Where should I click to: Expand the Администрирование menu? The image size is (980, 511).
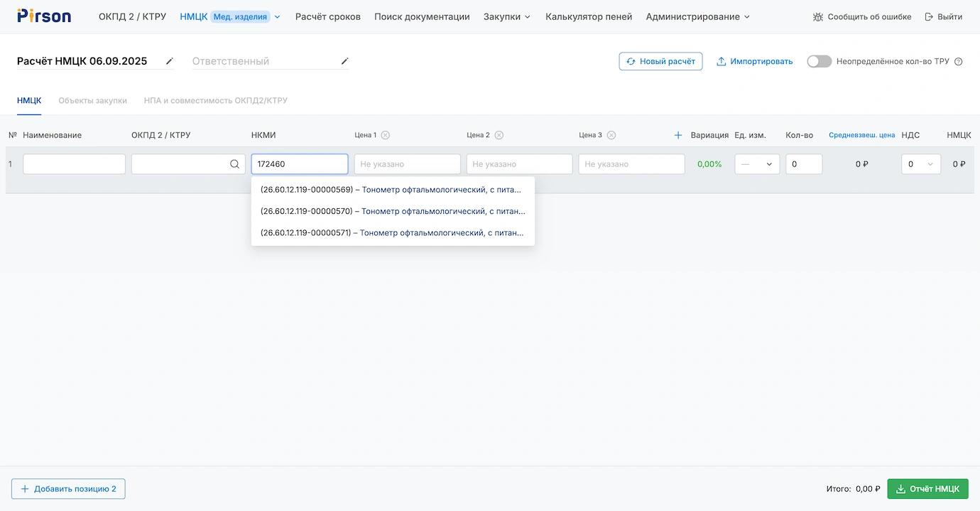click(x=697, y=16)
